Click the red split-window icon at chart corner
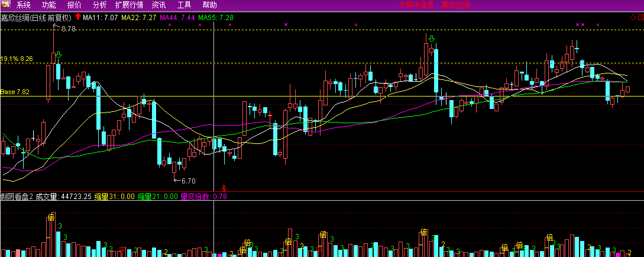The width and height of the screenshot is (644, 257). click(640, 17)
